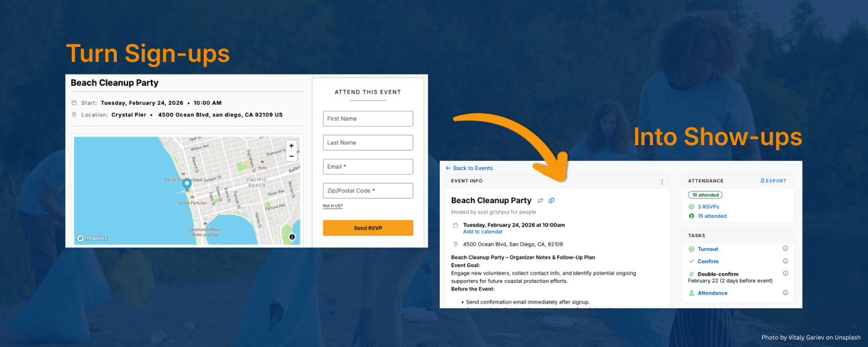Click the Mapbox logo on the map

point(93,238)
